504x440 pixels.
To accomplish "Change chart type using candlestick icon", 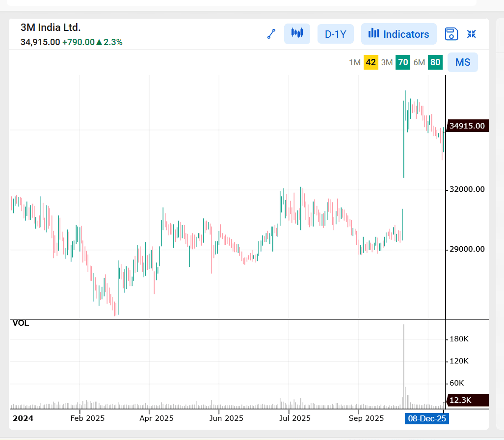I will tap(297, 34).
